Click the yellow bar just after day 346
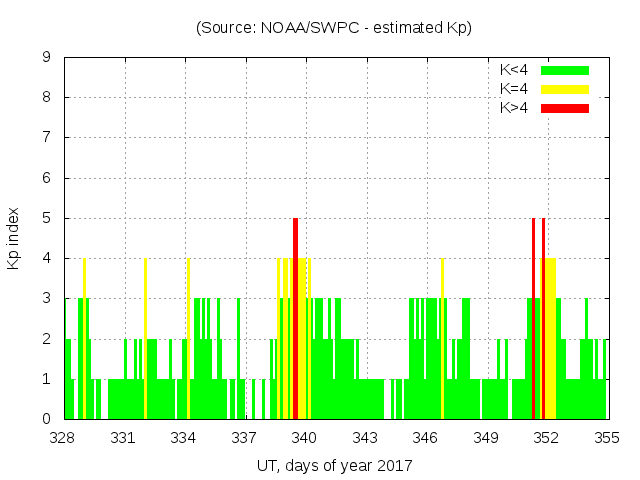640x480 pixels. (442, 338)
